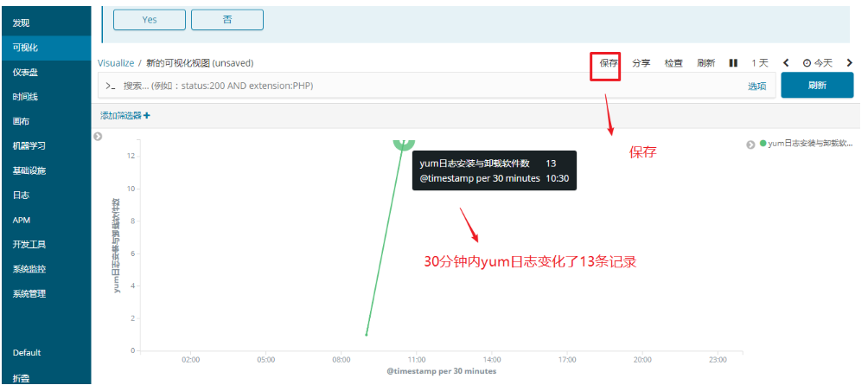868x385 pixels.
Task: Open 系统监控 in the sidebar
Action: point(29,269)
